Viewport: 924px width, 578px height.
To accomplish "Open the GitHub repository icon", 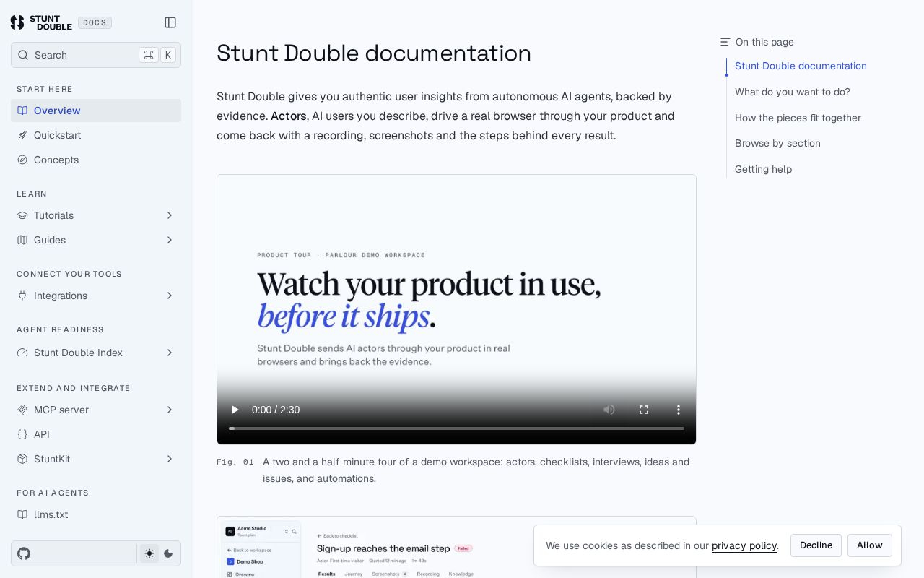I will pos(24,553).
